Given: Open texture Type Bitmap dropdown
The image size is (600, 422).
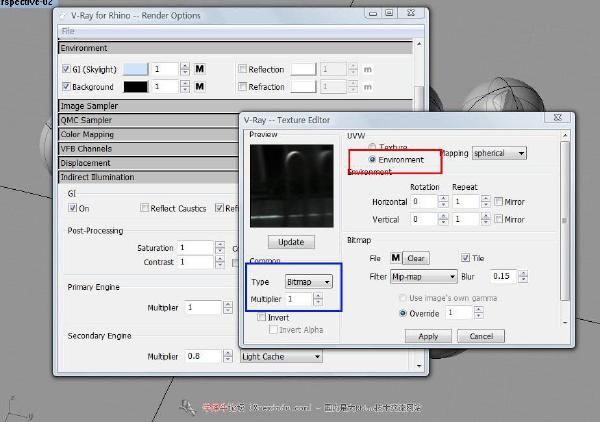Looking at the screenshot, I should coord(309,282).
